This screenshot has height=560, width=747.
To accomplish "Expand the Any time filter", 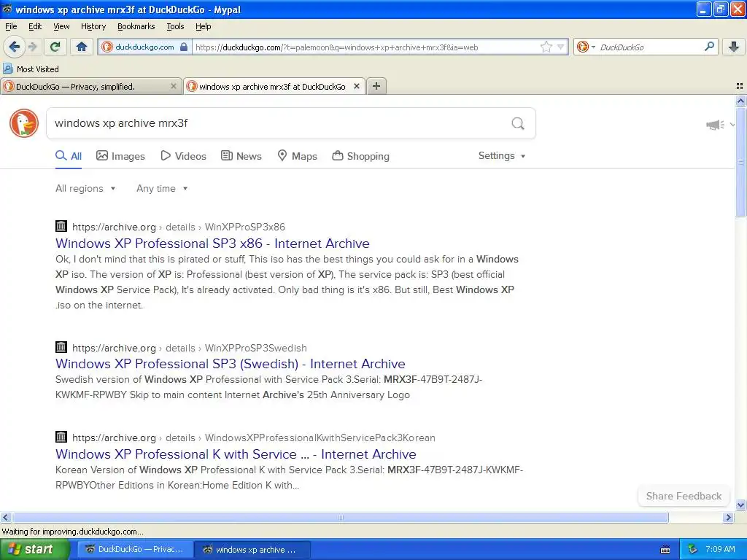I will click(x=162, y=189).
